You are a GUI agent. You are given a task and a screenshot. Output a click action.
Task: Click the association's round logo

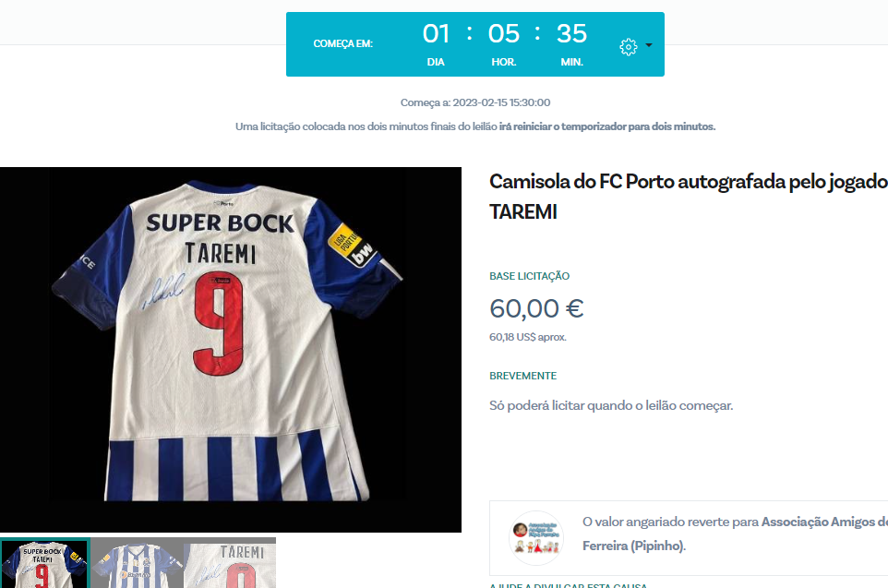click(536, 538)
